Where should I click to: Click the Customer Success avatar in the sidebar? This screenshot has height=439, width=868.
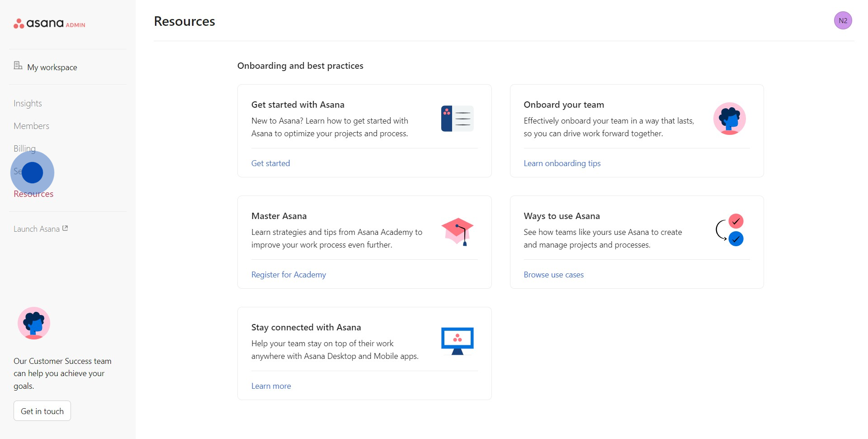click(34, 323)
